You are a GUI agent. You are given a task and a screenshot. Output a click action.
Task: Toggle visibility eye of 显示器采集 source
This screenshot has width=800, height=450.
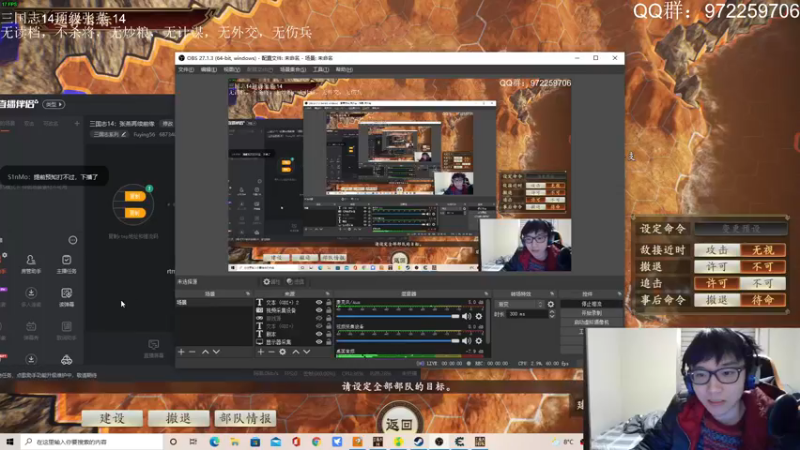(319, 342)
